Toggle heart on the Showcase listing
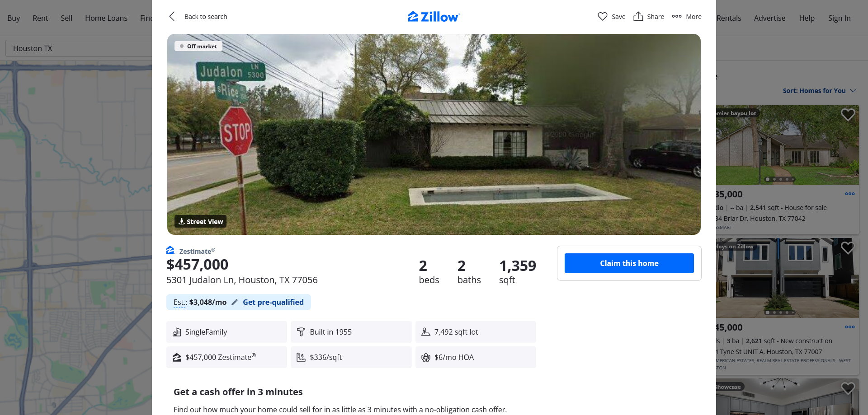The height and width of the screenshot is (415, 868). point(848,388)
